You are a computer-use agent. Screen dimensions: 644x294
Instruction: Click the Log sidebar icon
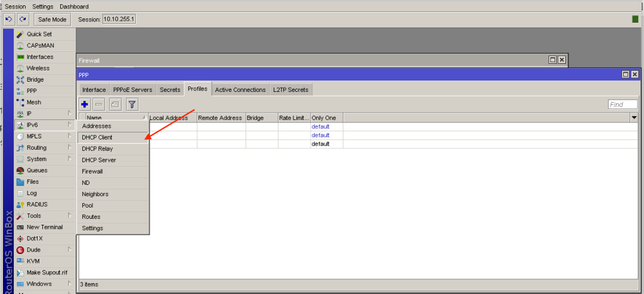tap(20, 193)
